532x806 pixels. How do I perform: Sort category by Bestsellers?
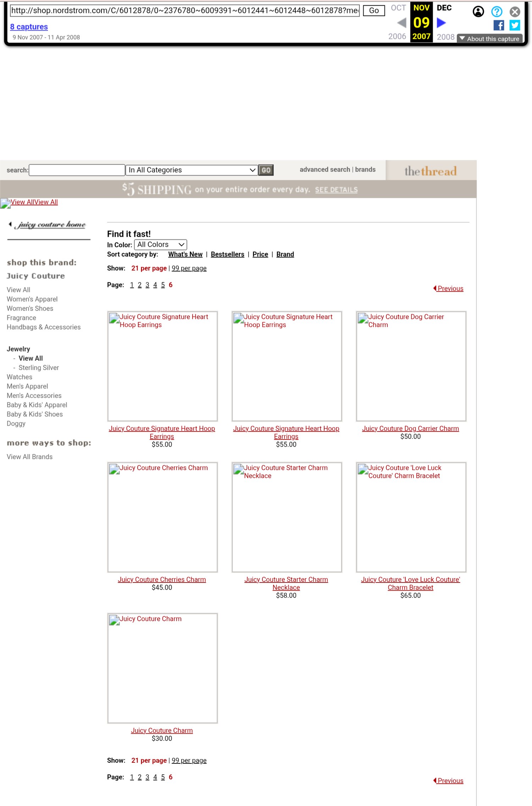point(227,254)
